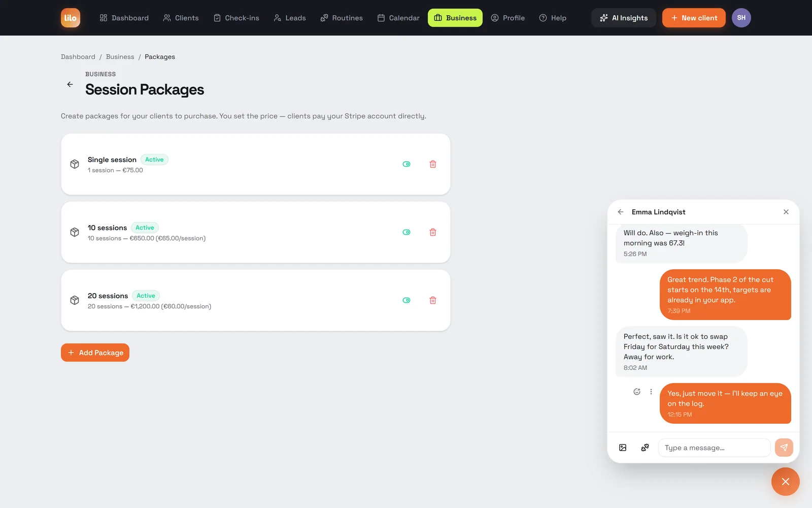Focus the Type a message field
Screen dimensions: 812x508
pyautogui.click(x=715, y=448)
